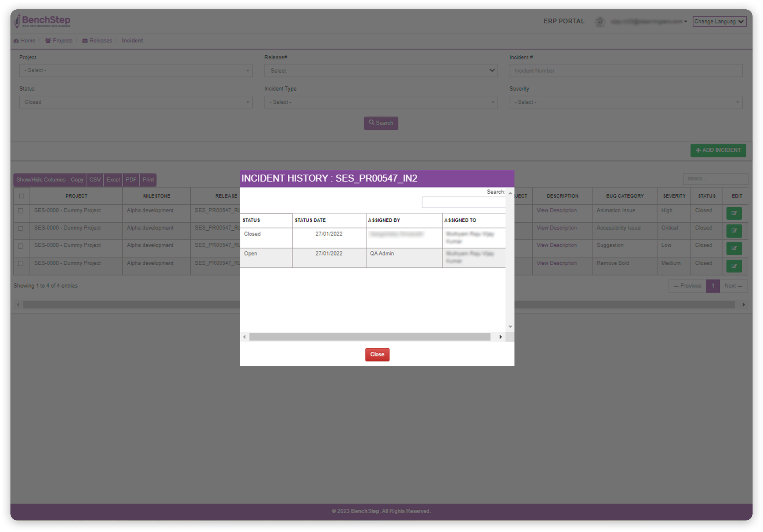Viewport: 763px width, 532px height.
Task: Sort history by STATUS DATE column
Action: (329, 220)
